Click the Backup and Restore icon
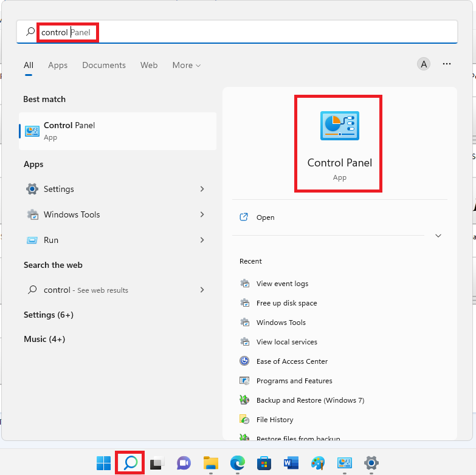476x475 pixels. 244,400
